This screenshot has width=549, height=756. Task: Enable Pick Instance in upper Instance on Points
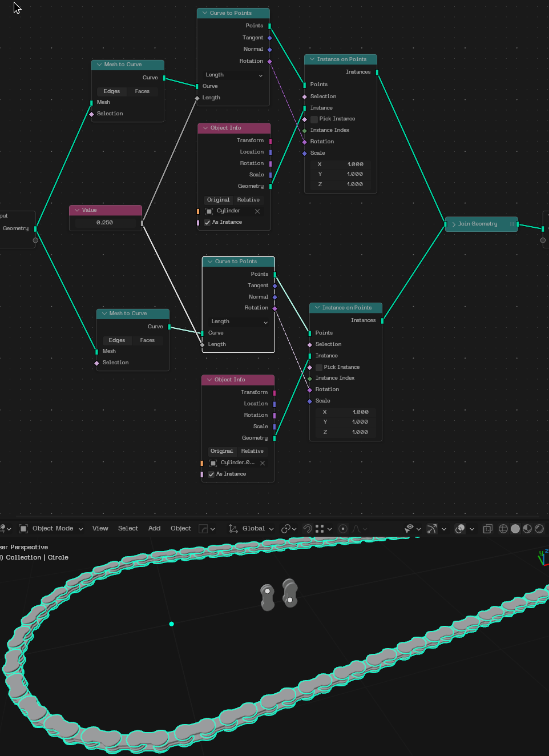[314, 119]
